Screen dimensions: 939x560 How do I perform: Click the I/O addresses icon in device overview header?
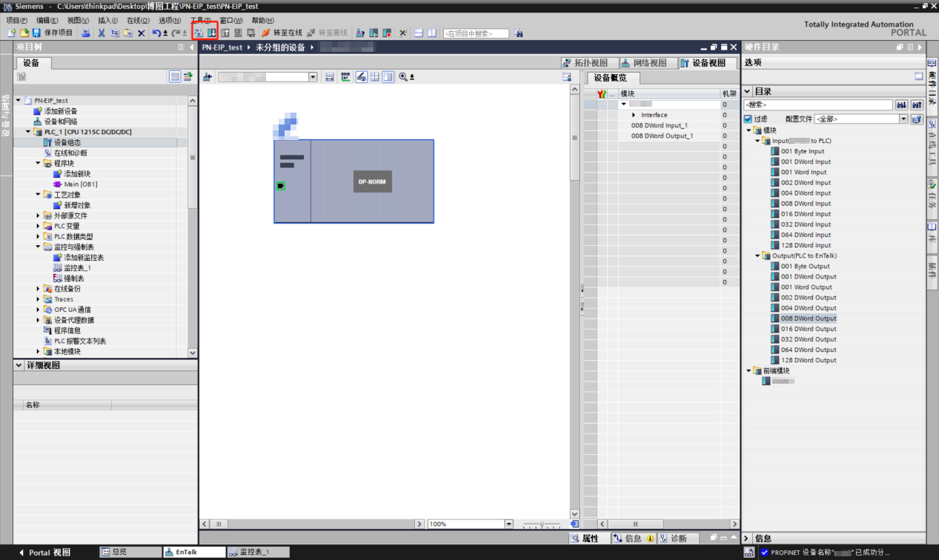pyautogui.click(x=602, y=94)
